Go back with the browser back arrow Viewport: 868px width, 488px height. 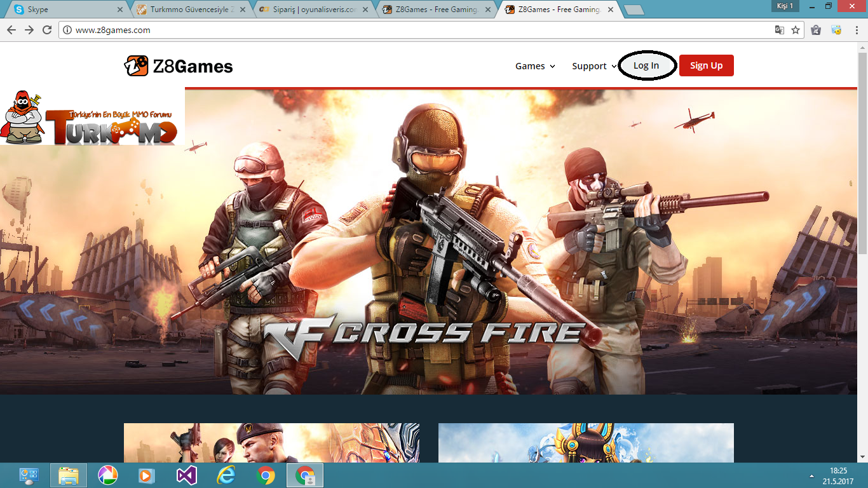(11, 30)
